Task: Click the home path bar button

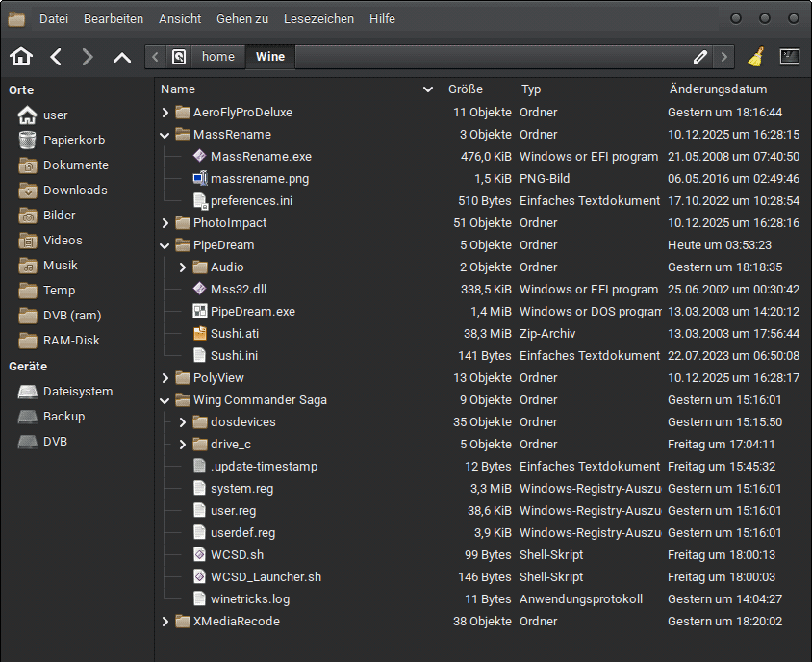Action: pyautogui.click(x=218, y=57)
